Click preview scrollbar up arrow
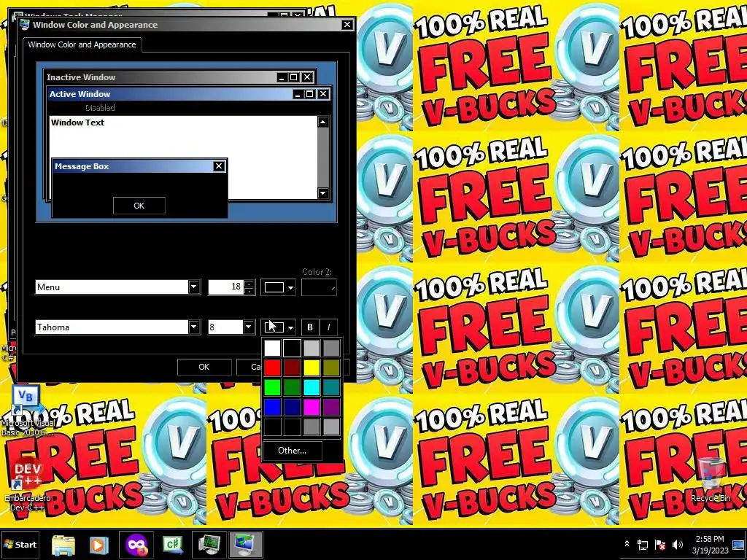 pyautogui.click(x=322, y=122)
